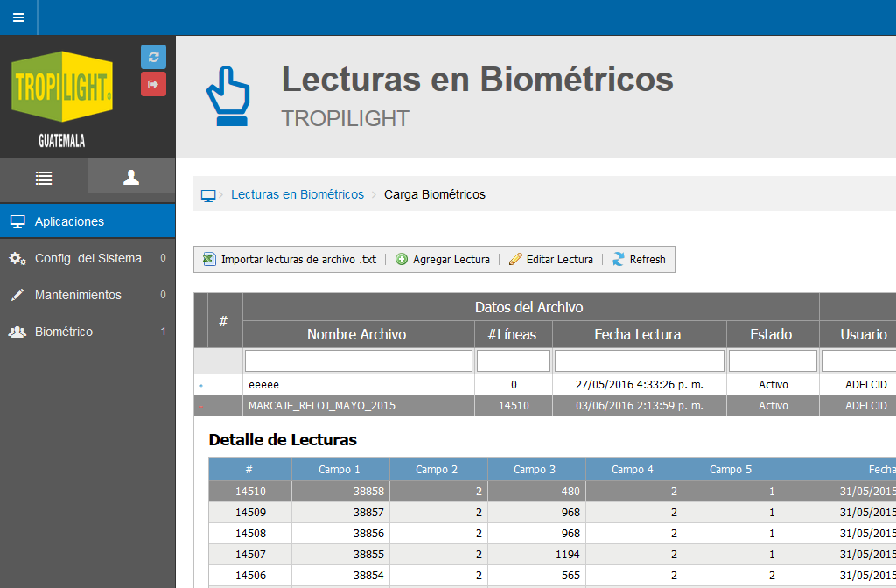This screenshot has height=588, width=896.
Task: Focus the Fecha Lectura filter field
Action: tap(640, 361)
